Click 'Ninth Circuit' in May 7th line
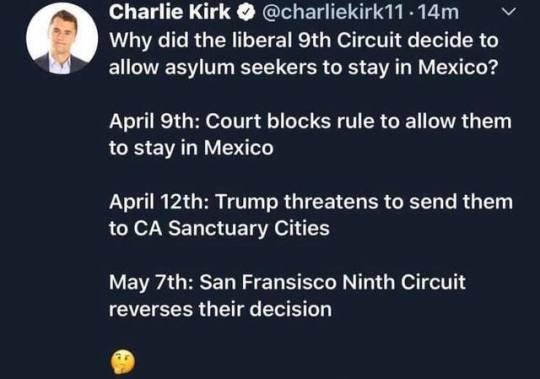 tap(404, 282)
